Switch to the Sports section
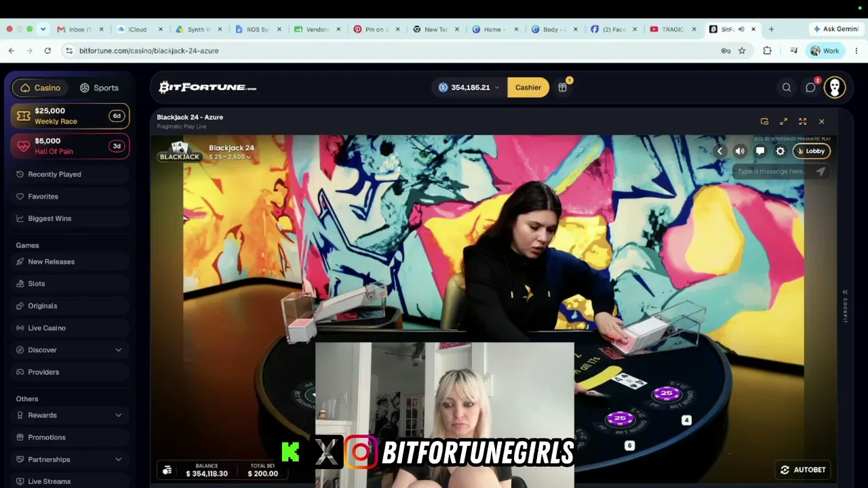 (99, 87)
